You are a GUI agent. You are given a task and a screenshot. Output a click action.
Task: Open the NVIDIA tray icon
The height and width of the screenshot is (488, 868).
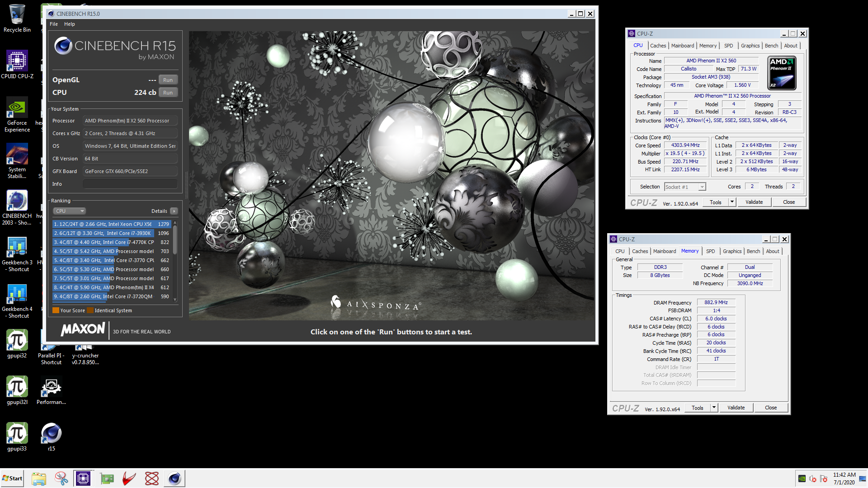[x=802, y=479]
